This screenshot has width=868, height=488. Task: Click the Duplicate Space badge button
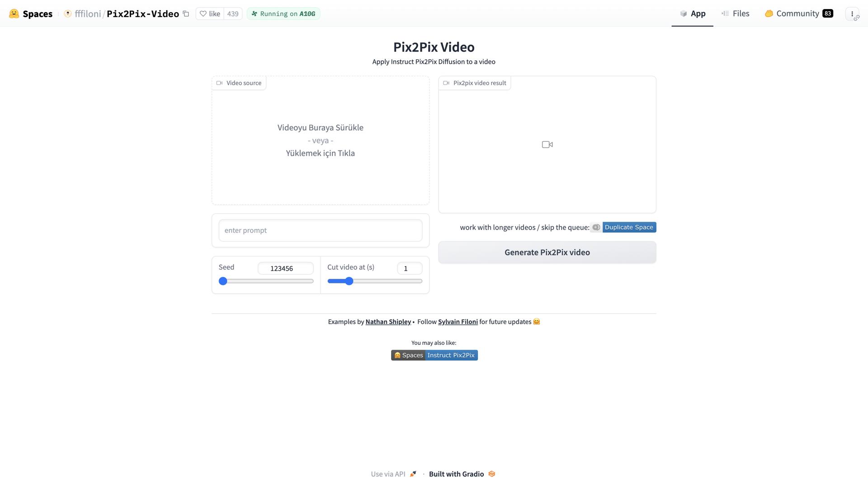628,227
